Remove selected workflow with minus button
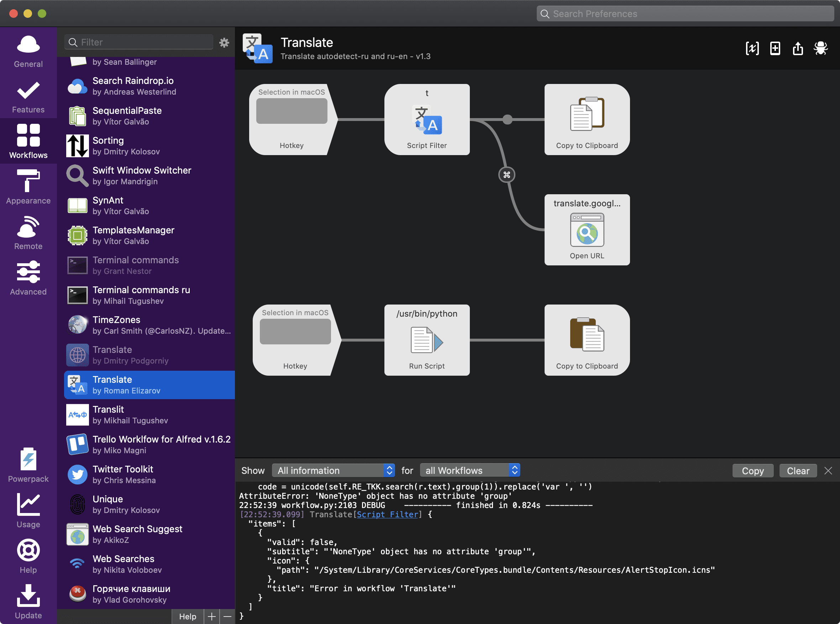 pyautogui.click(x=227, y=617)
